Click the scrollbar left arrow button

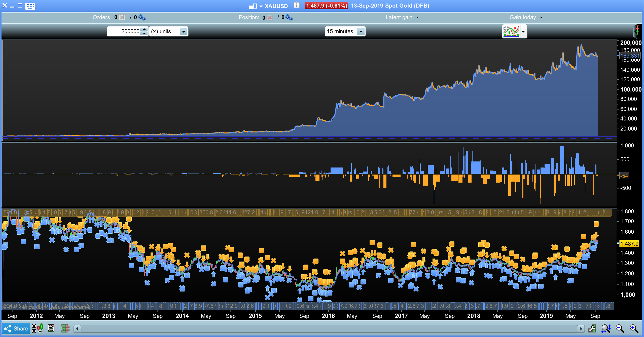coord(77,328)
